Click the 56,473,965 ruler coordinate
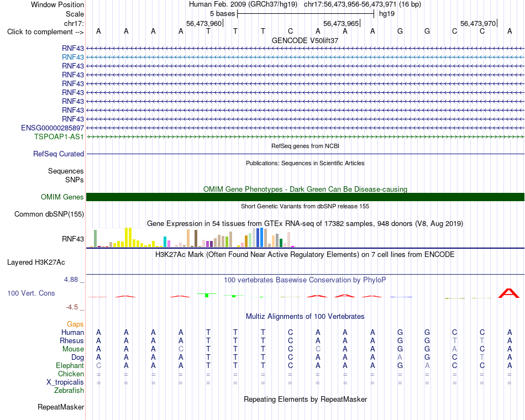 [341, 23]
